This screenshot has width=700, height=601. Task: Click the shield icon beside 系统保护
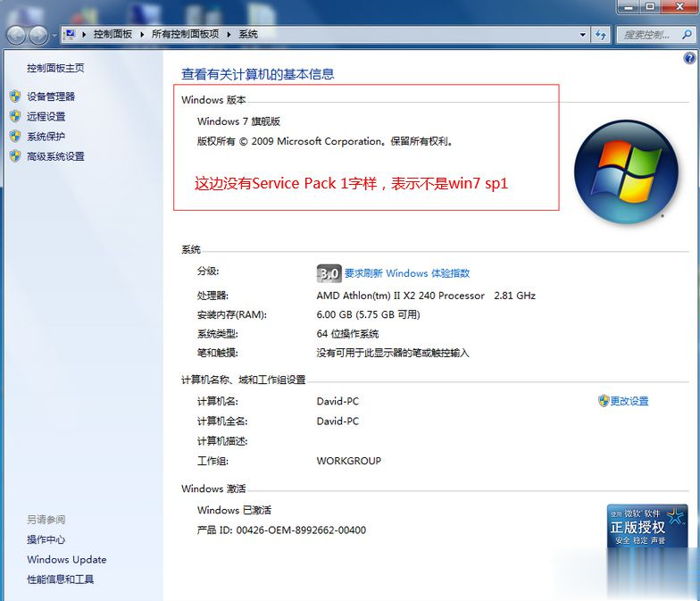tap(15, 136)
